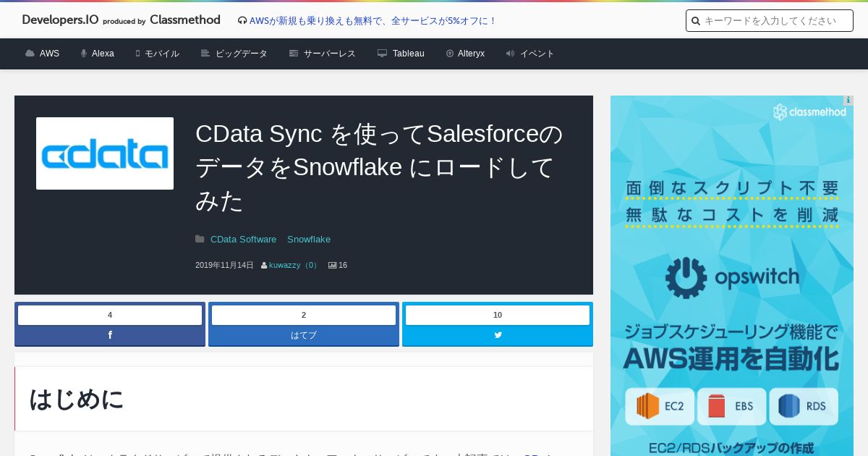
Task: Open the Developers.IO Classmethod logo
Action: click(x=121, y=20)
